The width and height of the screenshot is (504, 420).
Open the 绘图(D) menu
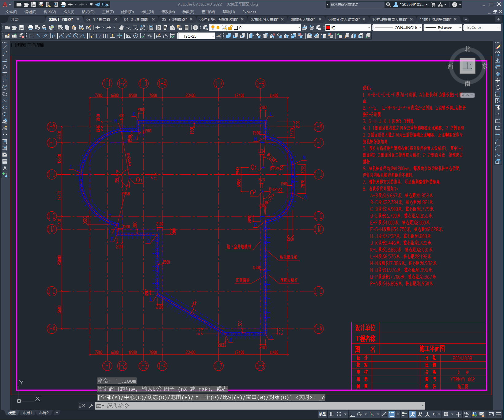(127, 12)
